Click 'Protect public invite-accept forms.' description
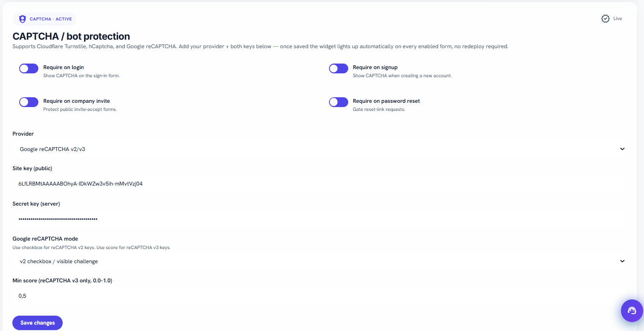The width and height of the screenshot is (644, 331). point(80,110)
